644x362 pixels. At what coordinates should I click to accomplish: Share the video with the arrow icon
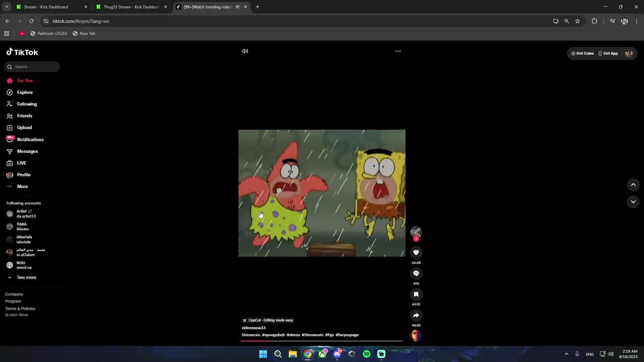[416, 315]
